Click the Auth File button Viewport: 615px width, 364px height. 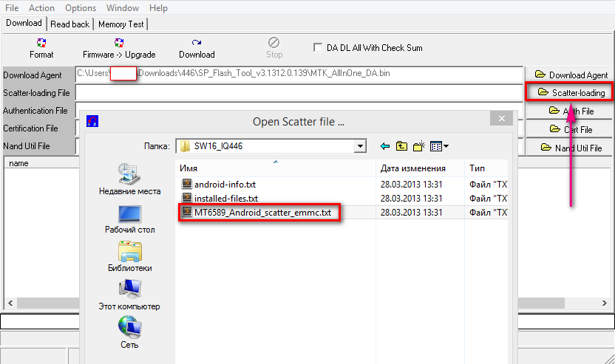[569, 111]
